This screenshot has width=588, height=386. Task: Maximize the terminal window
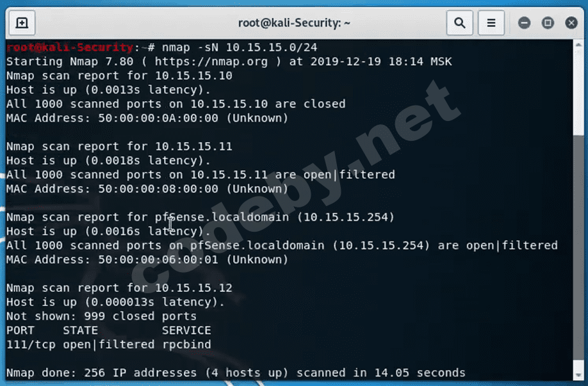pyautogui.click(x=548, y=23)
